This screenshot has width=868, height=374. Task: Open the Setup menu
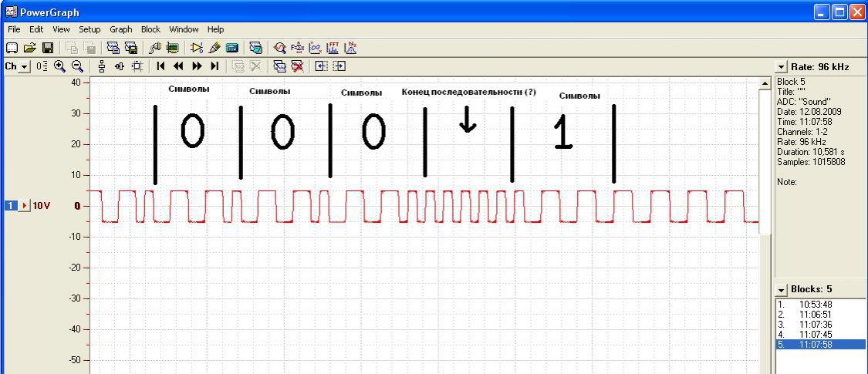pyautogui.click(x=90, y=29)
